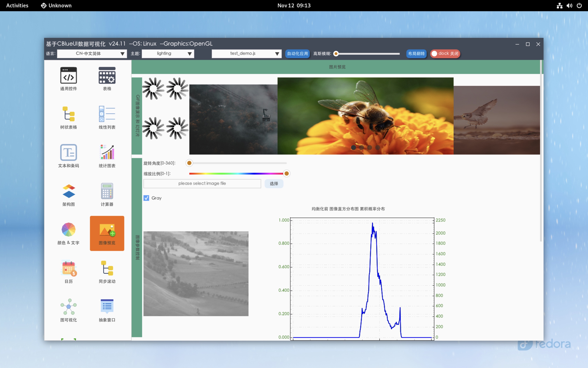
Task: Click the third slideshow indicator dot
Action: click(x=370, y=148)
